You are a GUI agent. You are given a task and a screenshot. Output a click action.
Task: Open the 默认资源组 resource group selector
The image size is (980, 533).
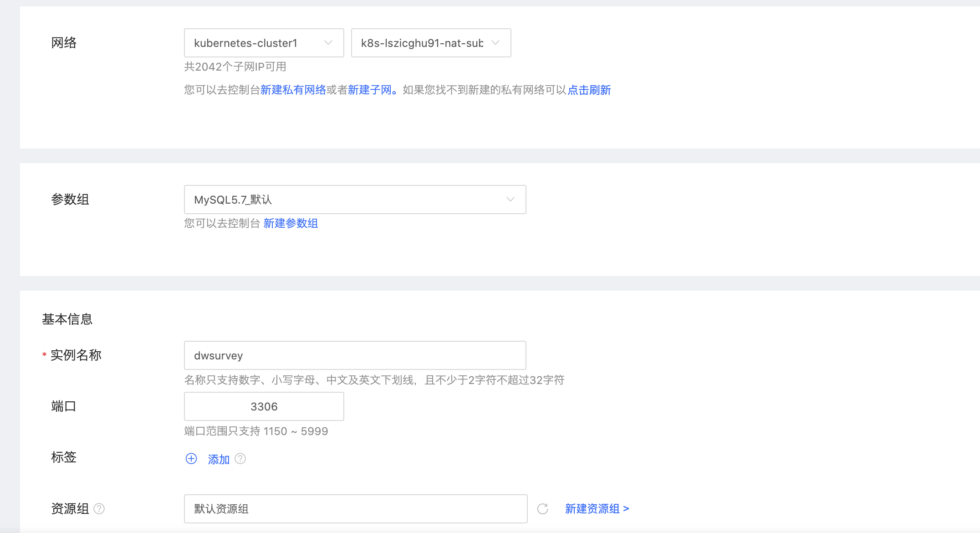356,509
